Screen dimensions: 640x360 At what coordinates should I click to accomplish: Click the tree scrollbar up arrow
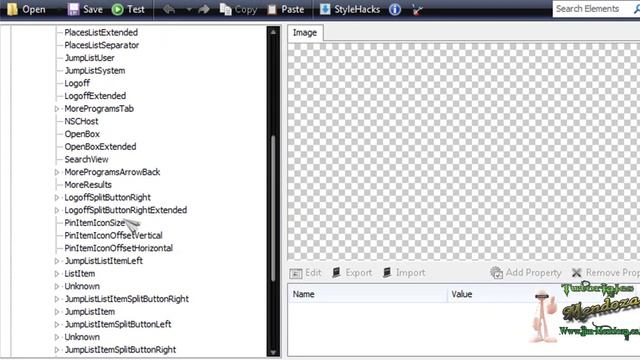(273, 31)
